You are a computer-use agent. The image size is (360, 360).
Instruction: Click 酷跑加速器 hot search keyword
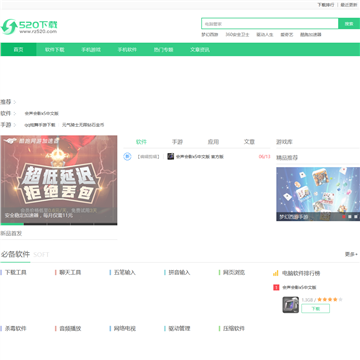pos(311,34)
